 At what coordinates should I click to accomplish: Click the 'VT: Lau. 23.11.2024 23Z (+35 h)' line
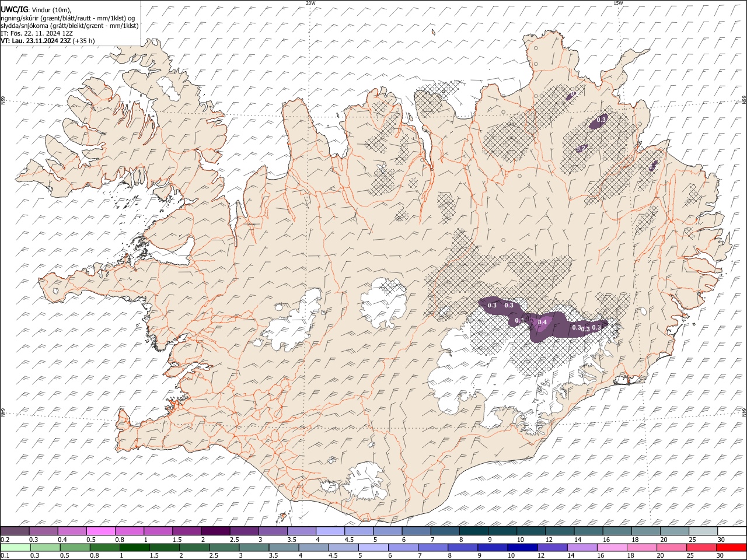48,41
